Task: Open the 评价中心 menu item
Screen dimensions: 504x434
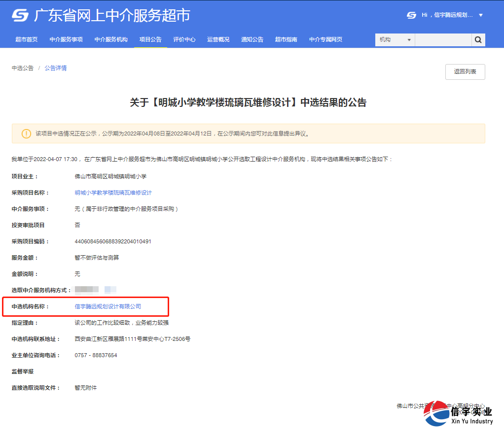Action: [184, 39]
